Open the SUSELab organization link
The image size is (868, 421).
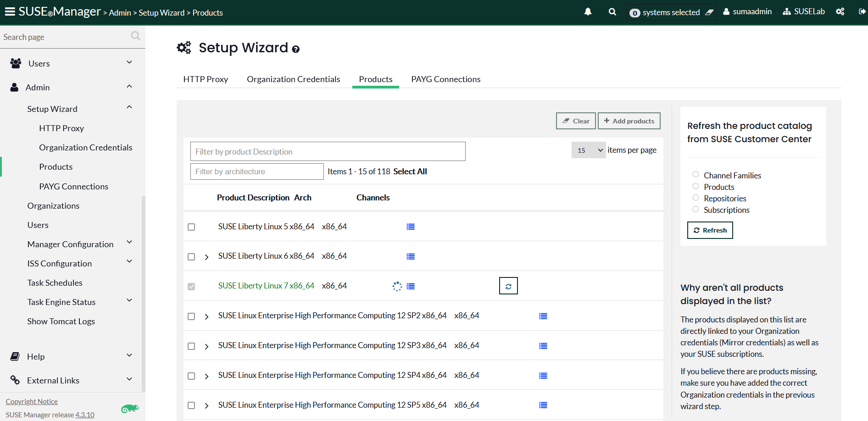(804, 11)
